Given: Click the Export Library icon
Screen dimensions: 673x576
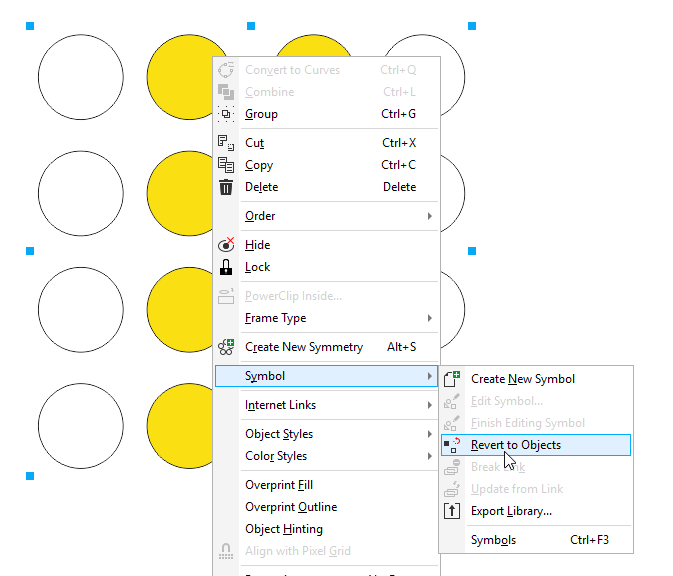Looking at the screenshot, I should click(452, 511).
